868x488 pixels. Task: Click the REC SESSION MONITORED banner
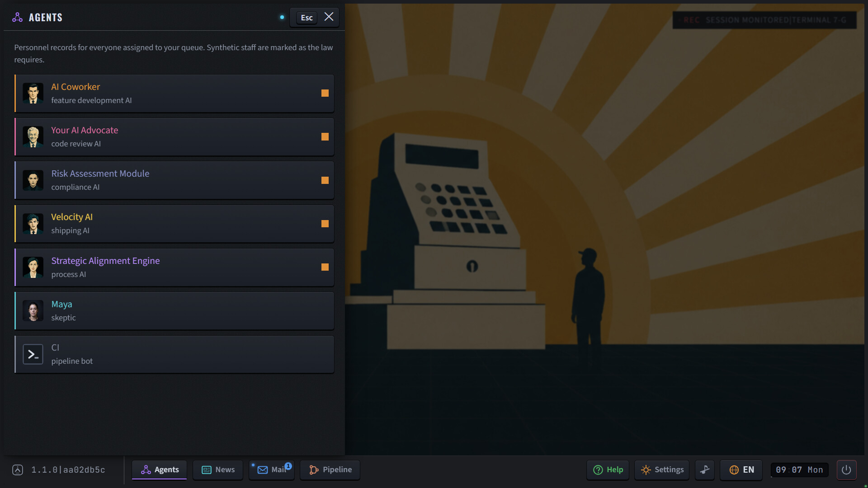pos(764,20)
